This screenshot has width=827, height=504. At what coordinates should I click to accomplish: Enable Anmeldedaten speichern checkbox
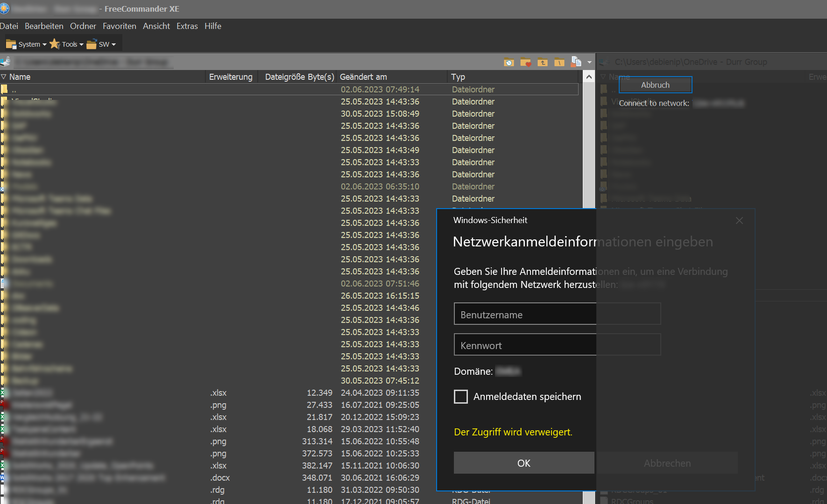[x=461, y=397]
